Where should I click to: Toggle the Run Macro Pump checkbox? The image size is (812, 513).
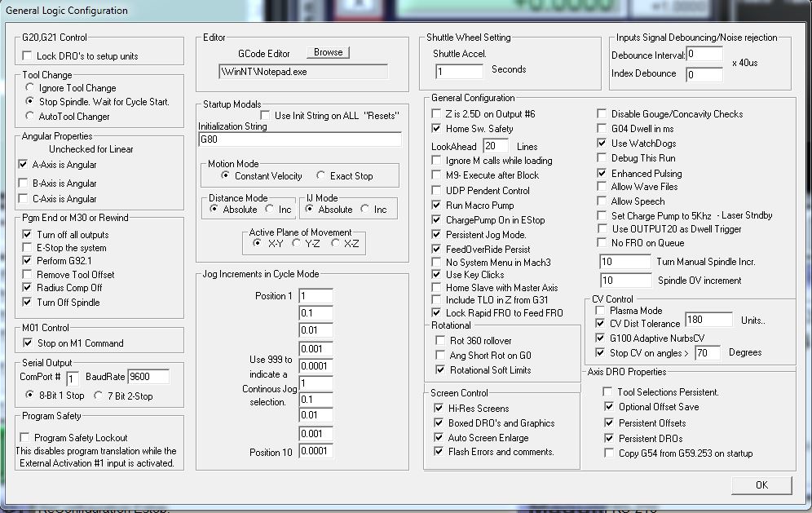click(x=436, y=206)
